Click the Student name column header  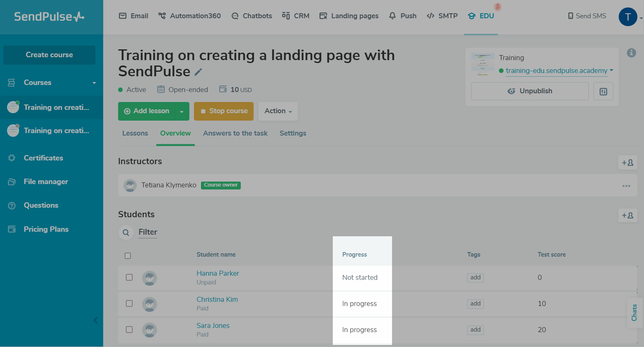coord(216,255)
